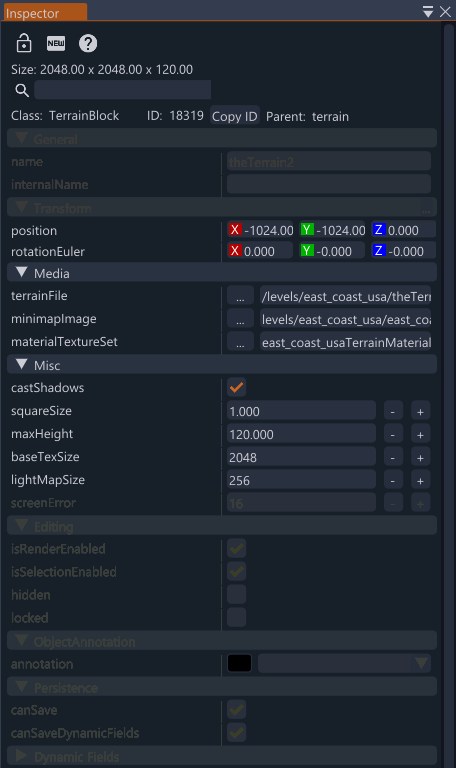This screenshot has height=768, width=456.
Task: Click the NEW inspector window icon
Action: coord(56,43)
